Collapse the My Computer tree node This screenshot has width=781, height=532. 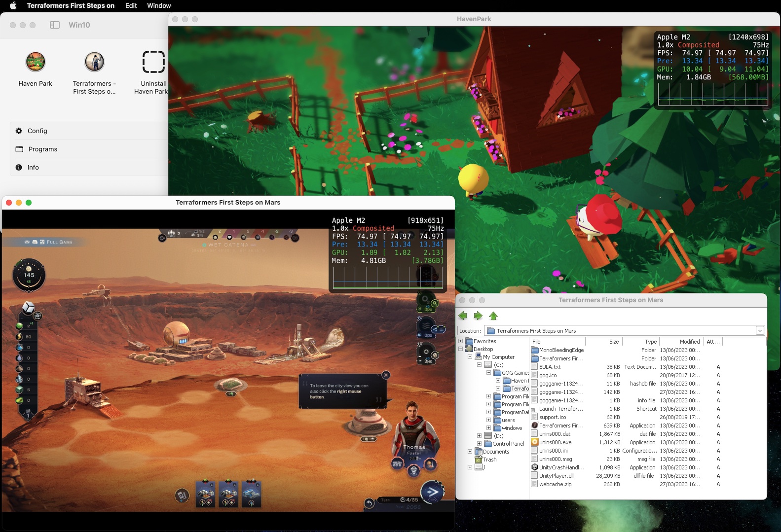click(x=470, y=357)
